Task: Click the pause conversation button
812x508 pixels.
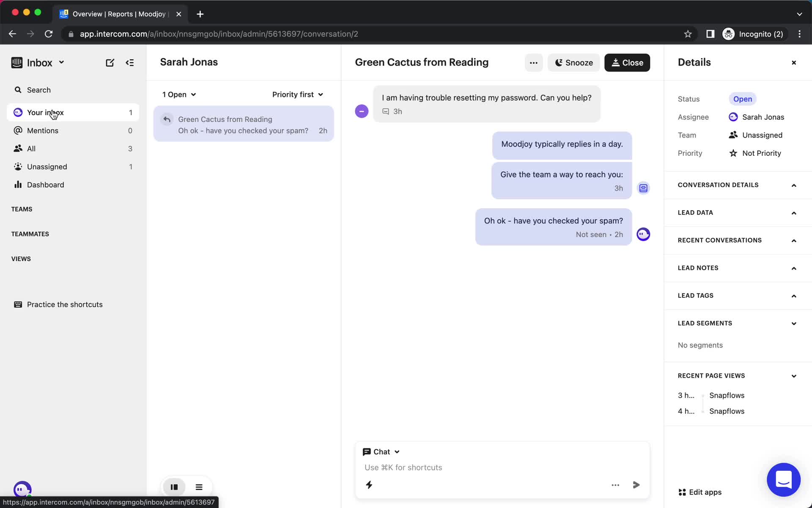Action: click(x=174, y=486)
